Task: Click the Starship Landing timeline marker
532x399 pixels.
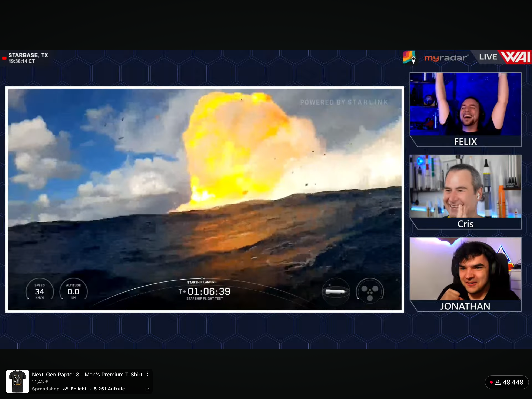Action: point(202,279)
